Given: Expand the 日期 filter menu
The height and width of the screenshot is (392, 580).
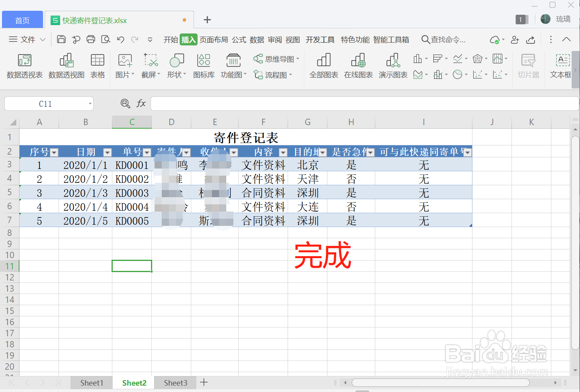Looking at the screenshot, I should pos(107,152).
